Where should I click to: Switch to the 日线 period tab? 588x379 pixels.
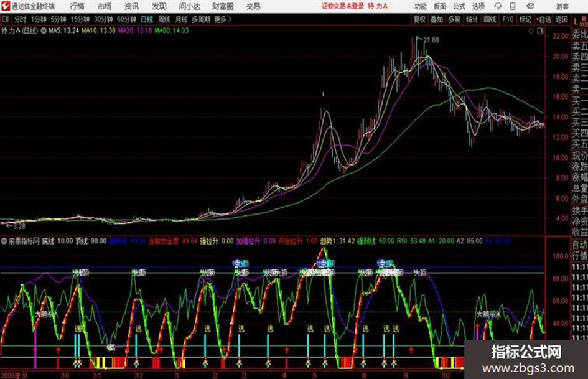pos(147,19)
